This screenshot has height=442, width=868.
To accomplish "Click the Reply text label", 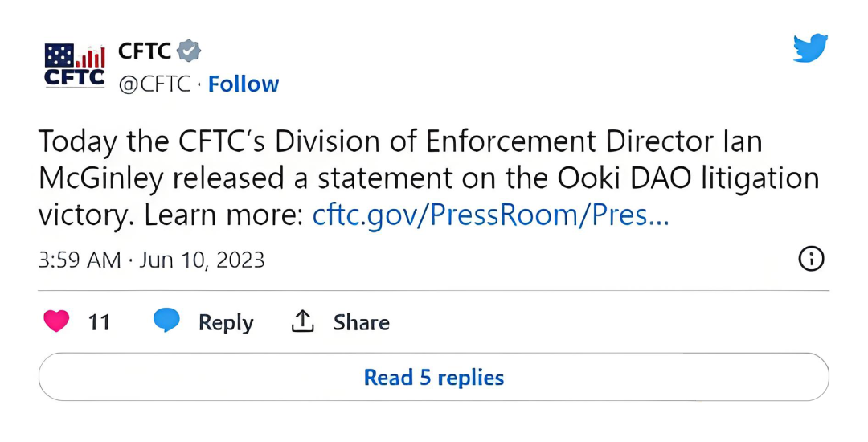I will tap(226, 322).
